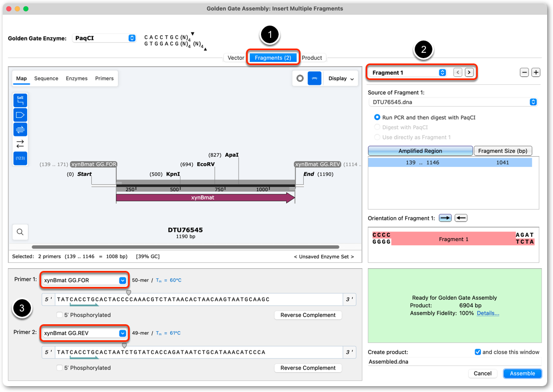
Task: Open Assembly Fidelity Details link
Action: pyautogui.click(x=488, y=313)
